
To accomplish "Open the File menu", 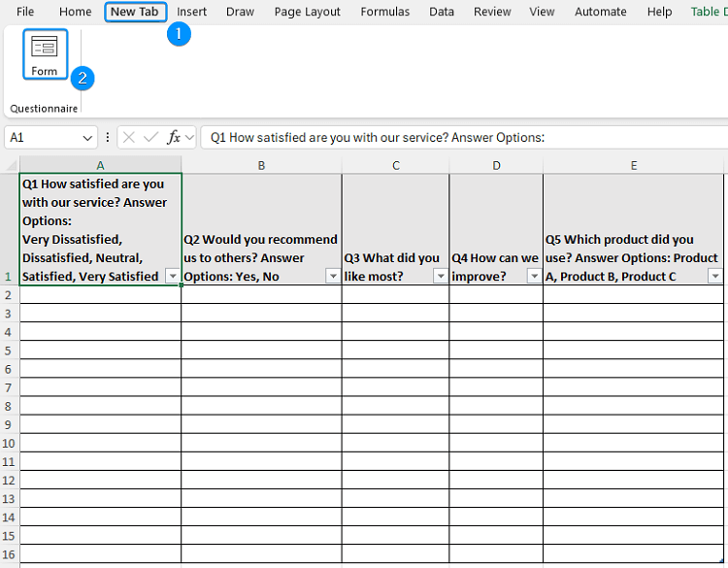I will click(25, 12).
